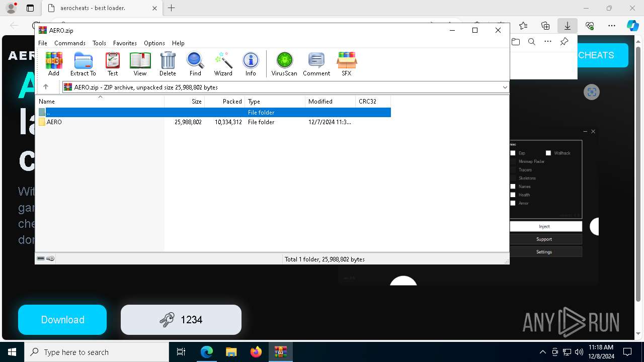Open the View file tool
Screen dimensions: 644x362
140,64
